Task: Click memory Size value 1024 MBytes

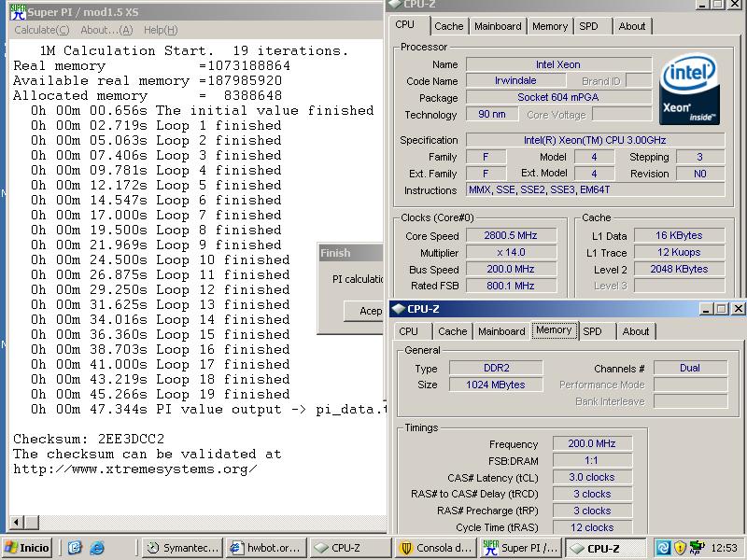Action: click(496, 385)
